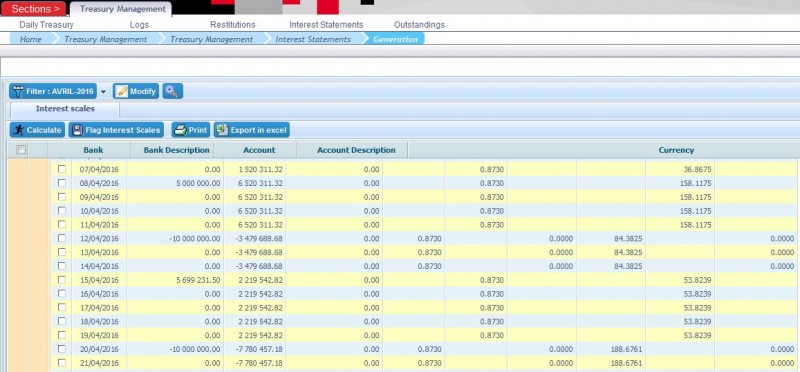Open the Interest Statements menu
The image size is (800, 372).
point(326,24)
